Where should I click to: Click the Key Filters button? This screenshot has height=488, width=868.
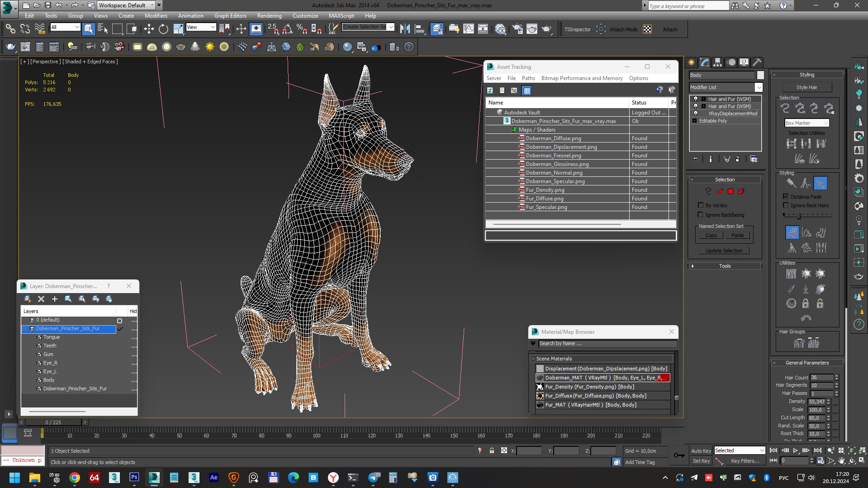pos(745,461)
